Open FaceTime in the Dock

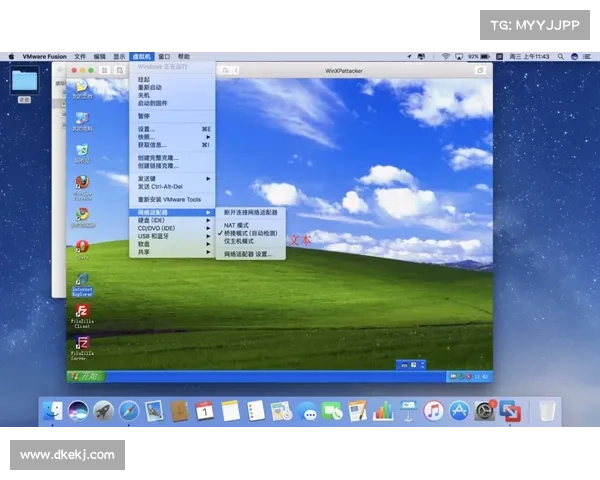[x=332, y=411]
